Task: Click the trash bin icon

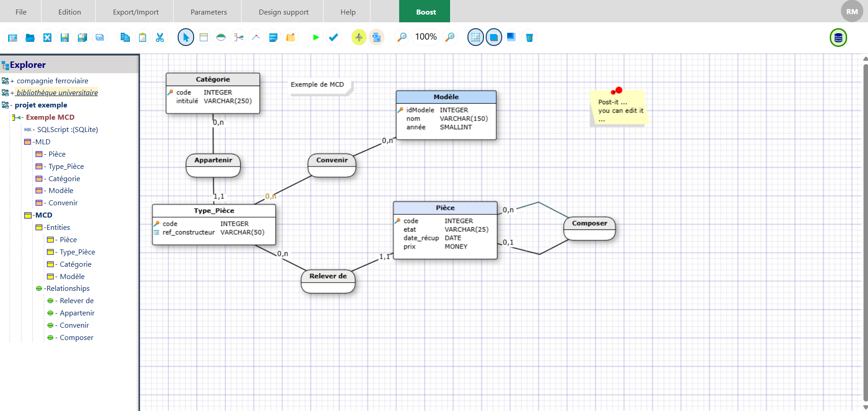Action: tap(529, 37)
